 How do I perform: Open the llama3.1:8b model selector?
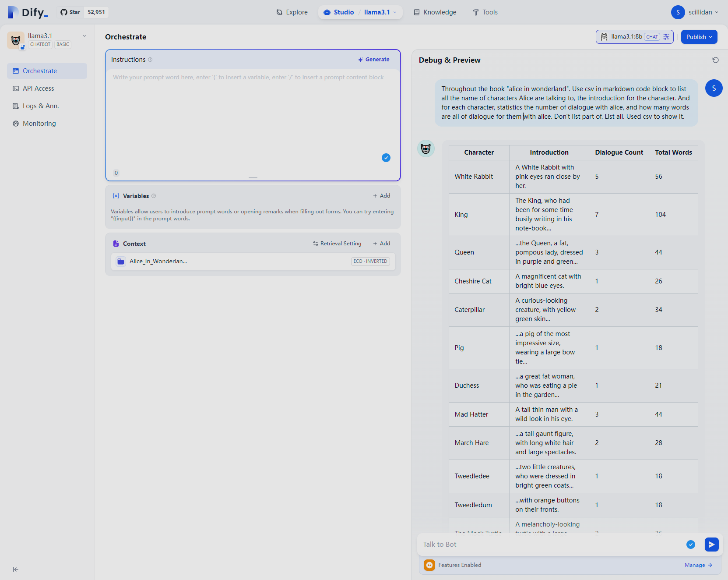pyautogui.click(x=634, y=37)
